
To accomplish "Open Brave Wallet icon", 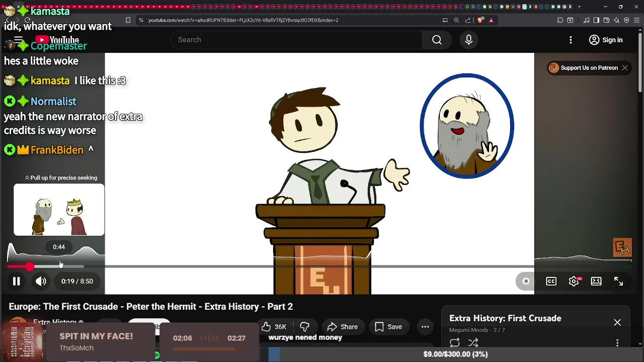I will [606, 20].
